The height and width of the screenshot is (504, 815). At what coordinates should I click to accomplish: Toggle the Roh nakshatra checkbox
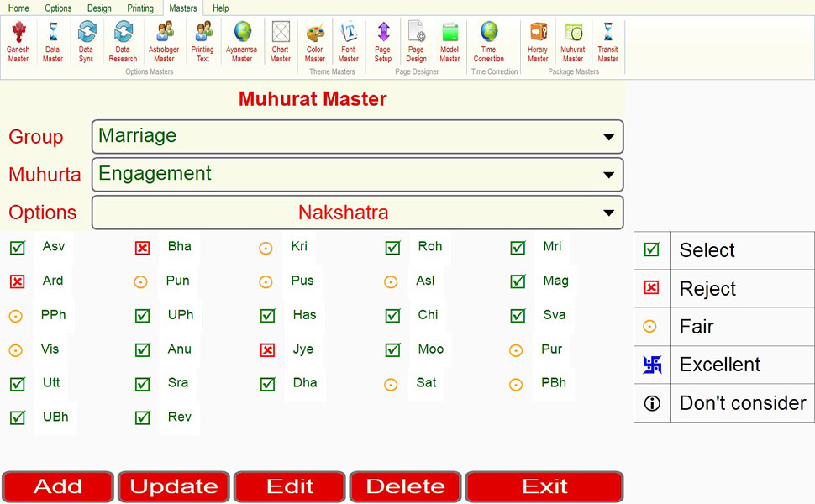(x=393, y=248)
